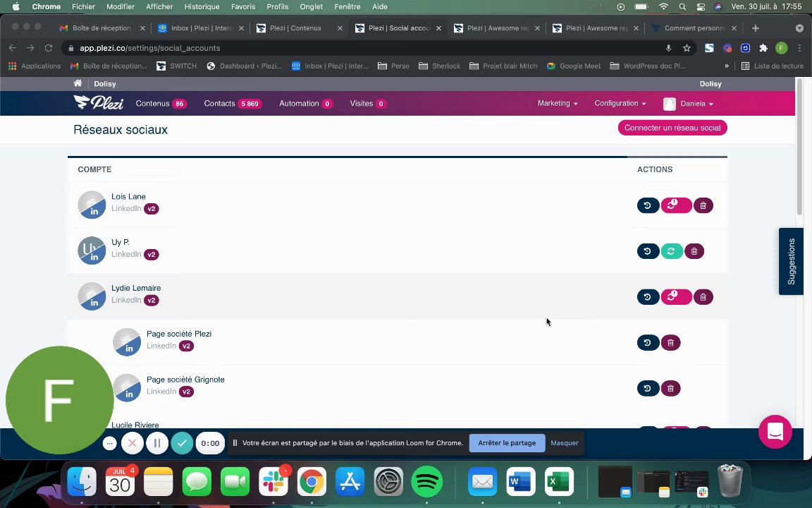Open history for Lydie Lemaire account
Screen dimensions: 812x508
pos(648,297)
